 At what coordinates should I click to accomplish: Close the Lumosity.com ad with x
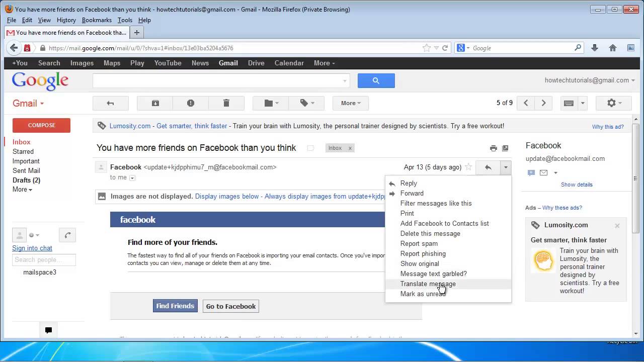(x=617, y=226)
